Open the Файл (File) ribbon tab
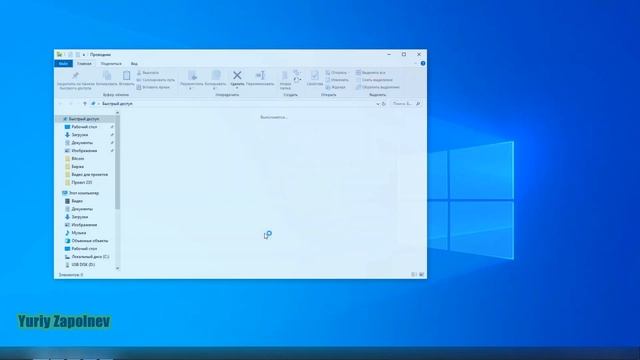This screenshot has width=640, height=360. [x=63, y=64]
